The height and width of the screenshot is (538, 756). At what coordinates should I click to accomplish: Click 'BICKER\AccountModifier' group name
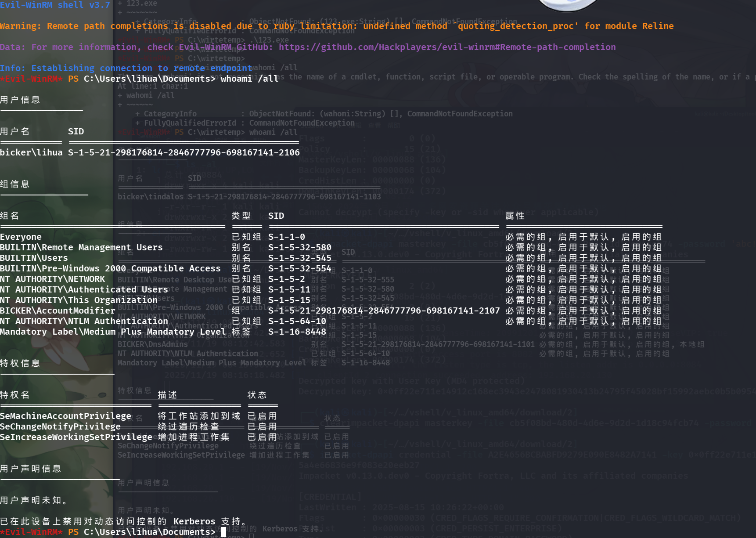tap(58, 311)
